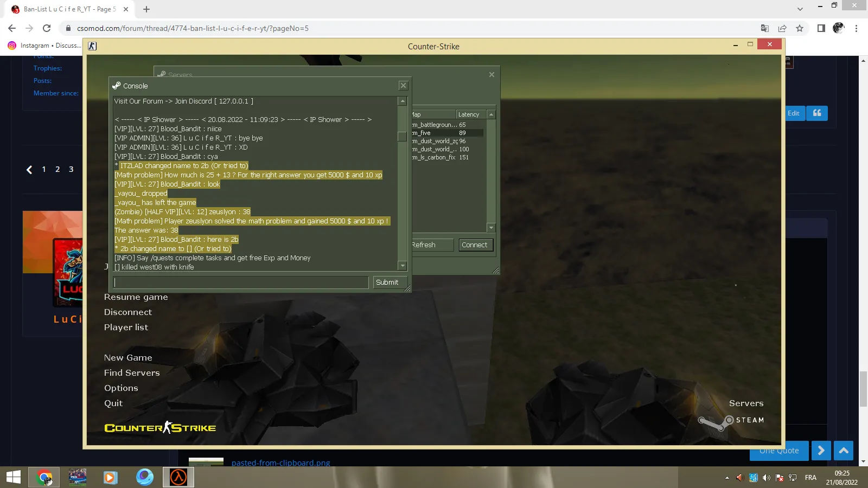The image size is (868, 488).
Task: Click the server list scroll-up arrow
Action: [x=491, y=114]
